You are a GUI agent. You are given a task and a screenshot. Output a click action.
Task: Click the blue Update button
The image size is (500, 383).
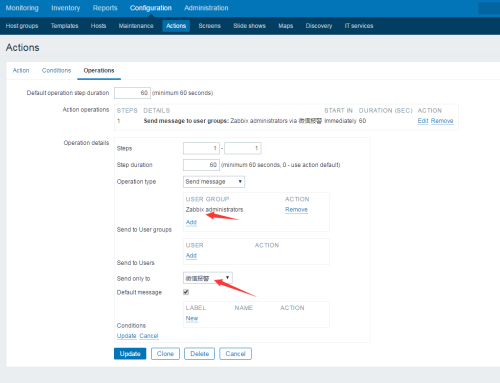tap(130, 354)
